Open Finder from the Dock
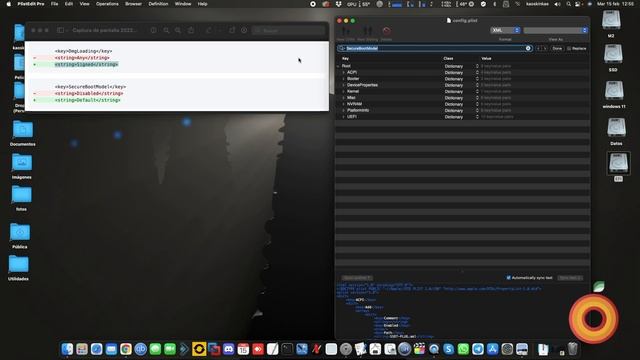This screenshot has width=640, height=360. tap(67, 349)
